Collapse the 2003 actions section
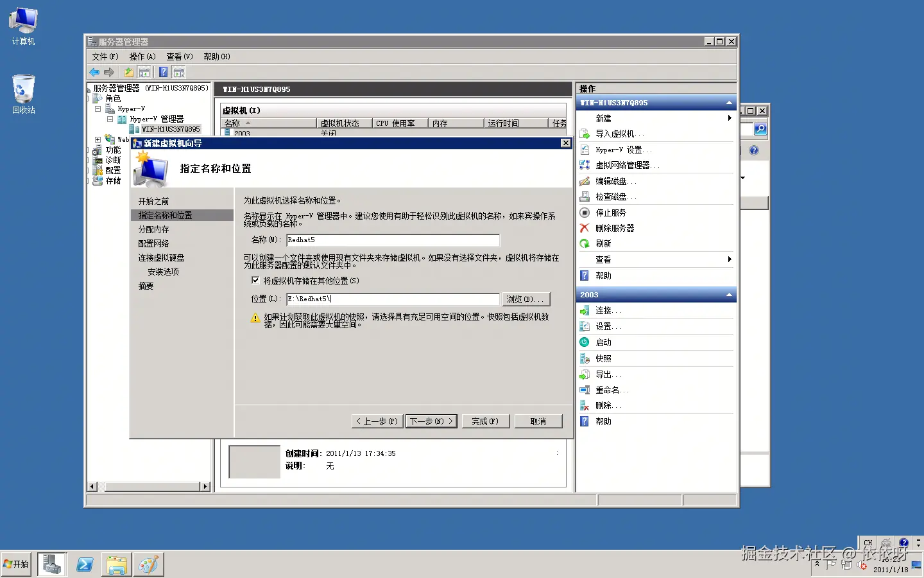This screenshot has height=578, width=924. pyautogui.click(x=729, y=295)
